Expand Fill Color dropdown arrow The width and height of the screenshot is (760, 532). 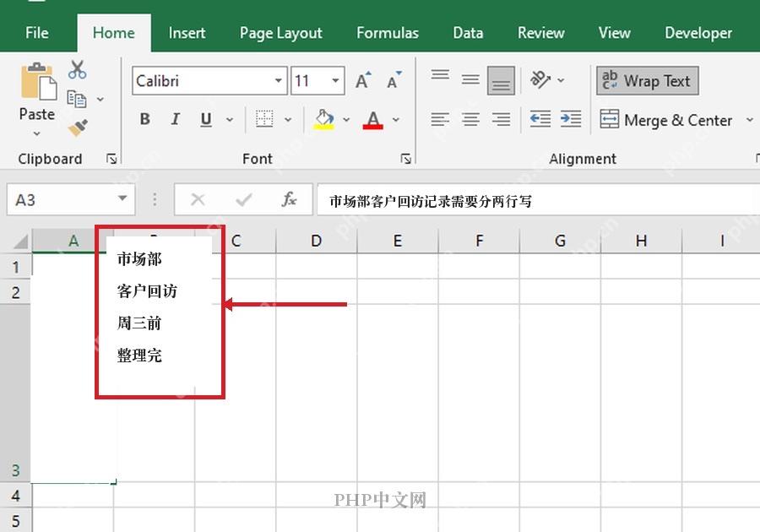[x=346, y=120]
